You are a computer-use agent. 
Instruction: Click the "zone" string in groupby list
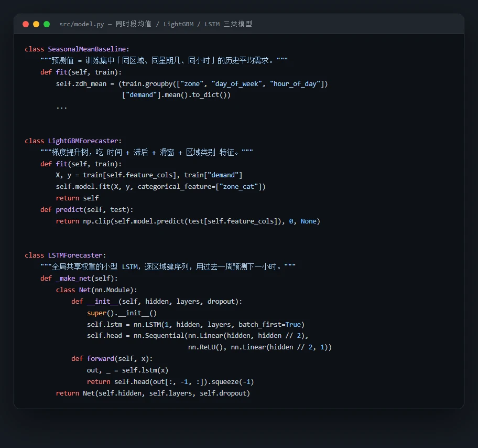pyautogui.click(x=192, y=83)
